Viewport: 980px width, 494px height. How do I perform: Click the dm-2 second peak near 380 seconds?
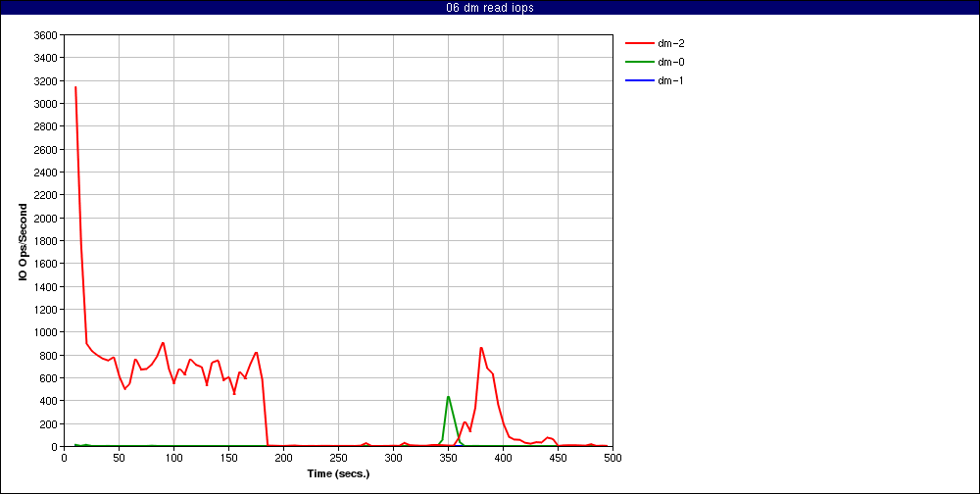pos(481,348)
